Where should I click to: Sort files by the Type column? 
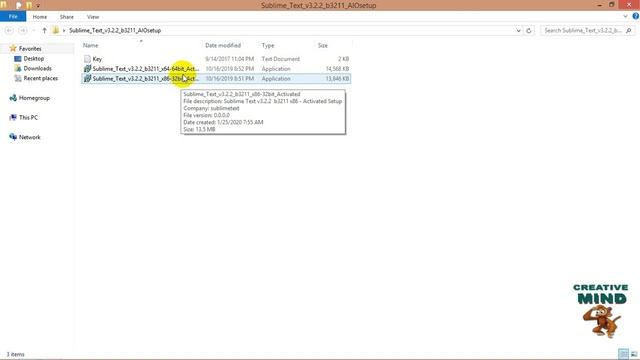[x=268, y=45]
